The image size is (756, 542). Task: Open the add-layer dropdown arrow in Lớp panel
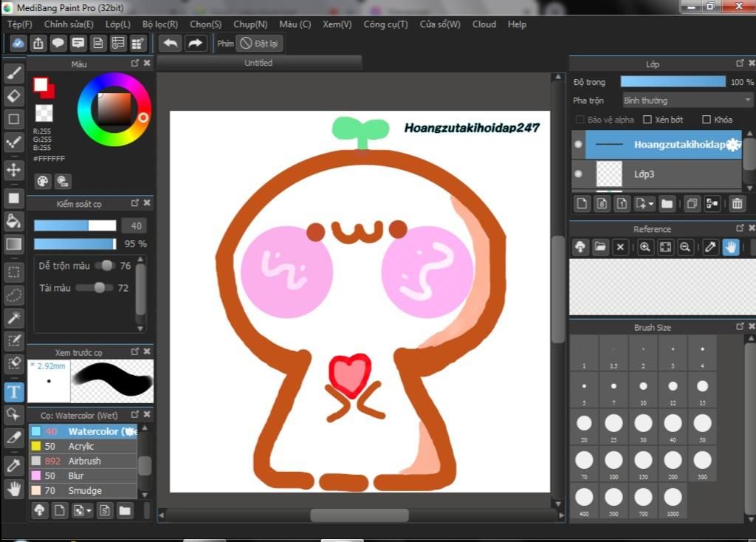click(x=651, y=204)
